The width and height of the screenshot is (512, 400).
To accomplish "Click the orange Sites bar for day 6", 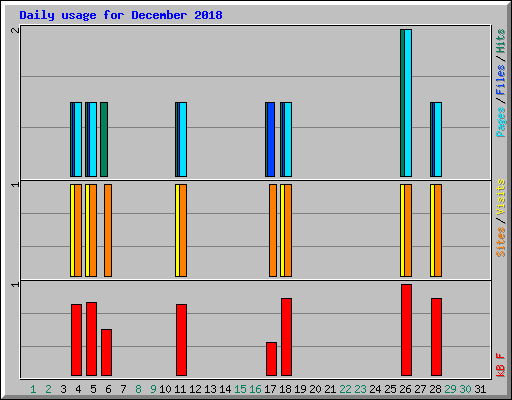I will pyautogui.click(x=108, y=230).
